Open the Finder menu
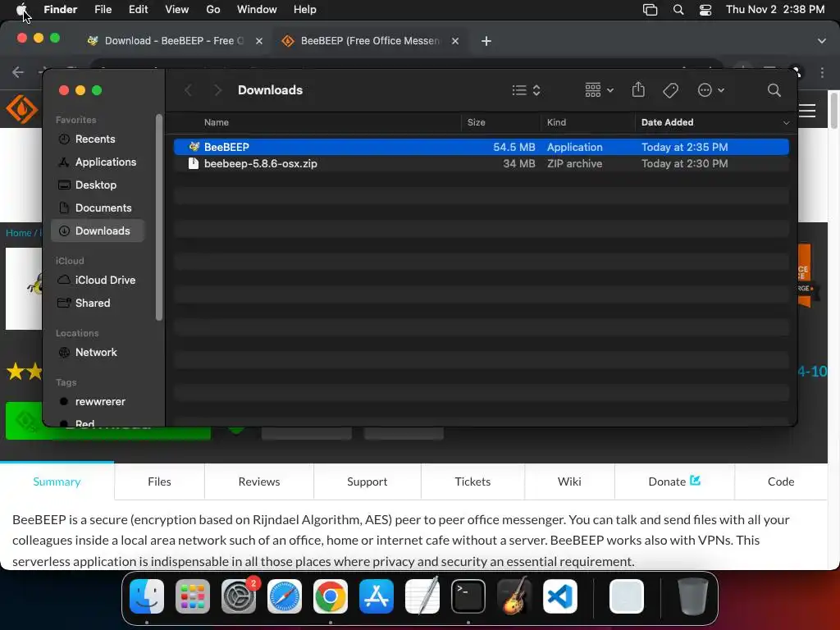This screenshot has width=840, height=630. [x=61, y=10]
